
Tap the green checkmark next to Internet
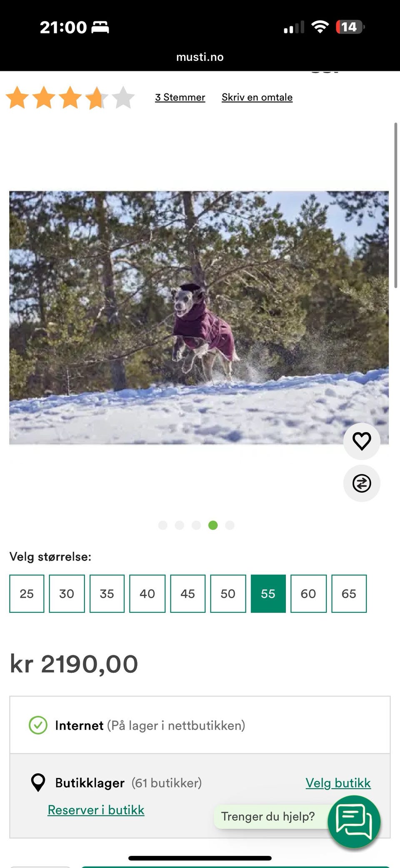[38, 725]
